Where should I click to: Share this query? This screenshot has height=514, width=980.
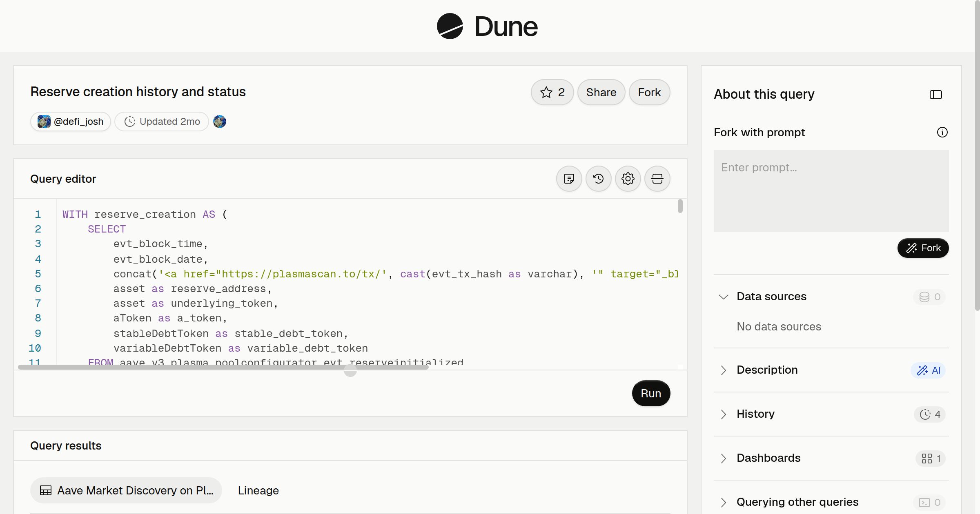coord(601,92)
